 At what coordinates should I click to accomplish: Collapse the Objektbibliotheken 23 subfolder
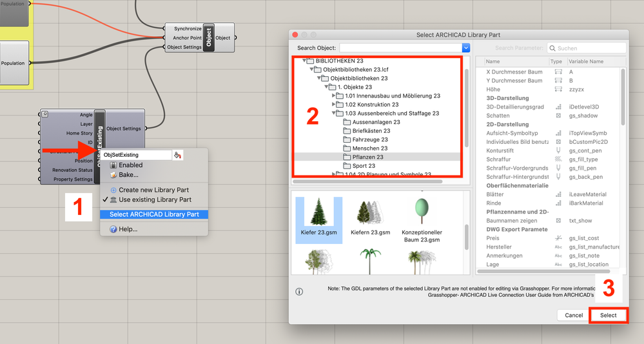point(319,78)
